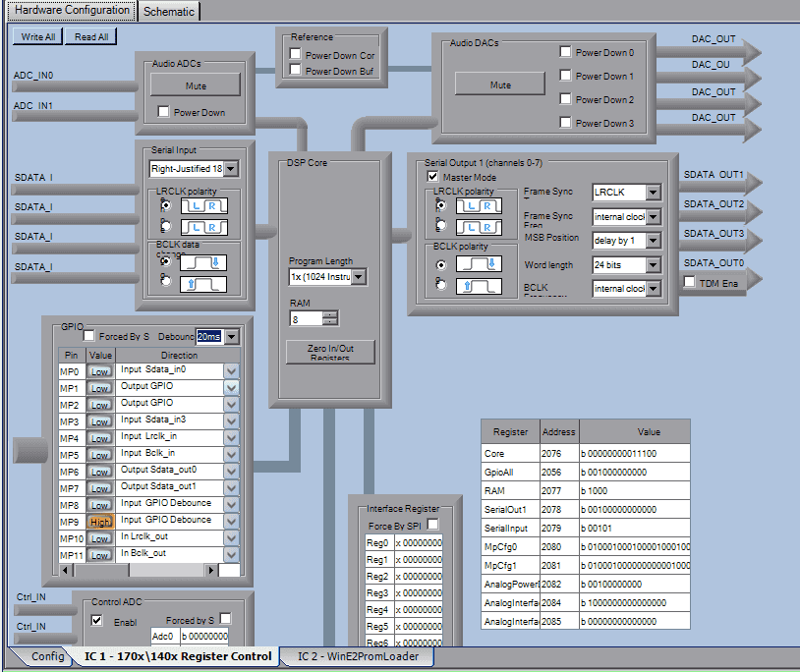Pick the rising-edge BCLK polarity icon in Serial Output 1
The image size is (800, 672).
(x=479, y=286)
